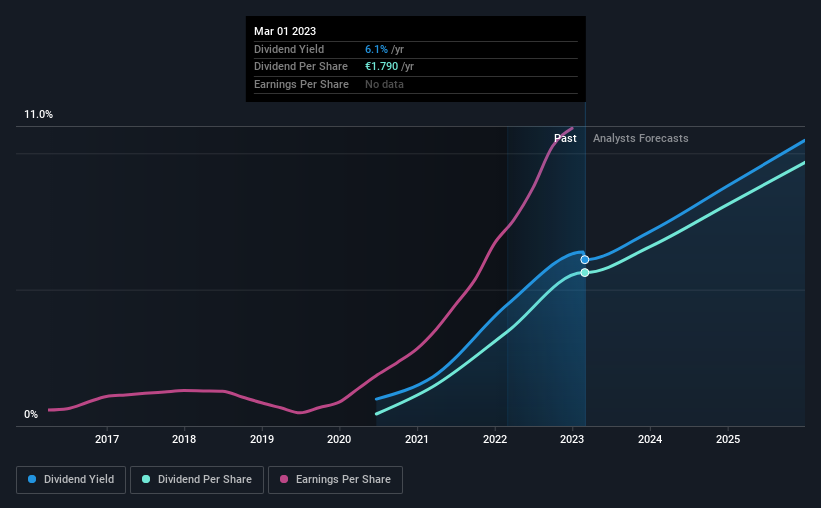Click the pink dot in Earnings Per Share legend
The image size is (821, 508).
tap(284, 479)
